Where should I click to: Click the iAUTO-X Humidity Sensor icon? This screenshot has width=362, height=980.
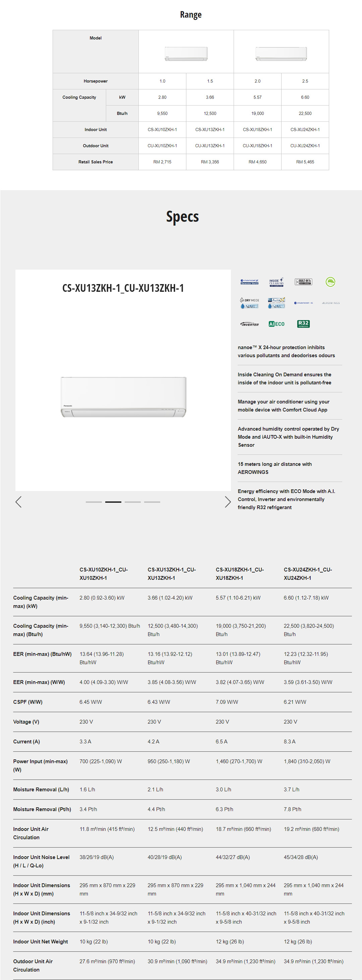point(277,303)
